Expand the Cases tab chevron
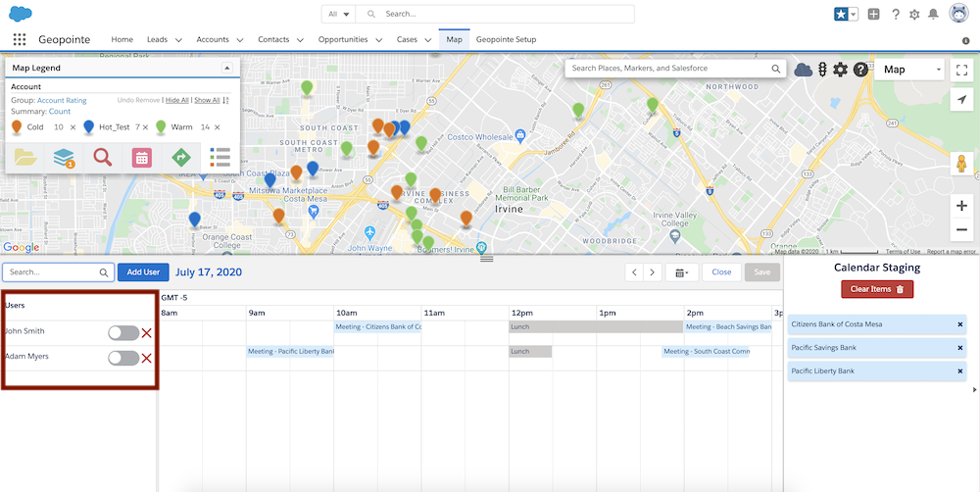Viewport: 980px width, 492px height. (x=428, y=40)
